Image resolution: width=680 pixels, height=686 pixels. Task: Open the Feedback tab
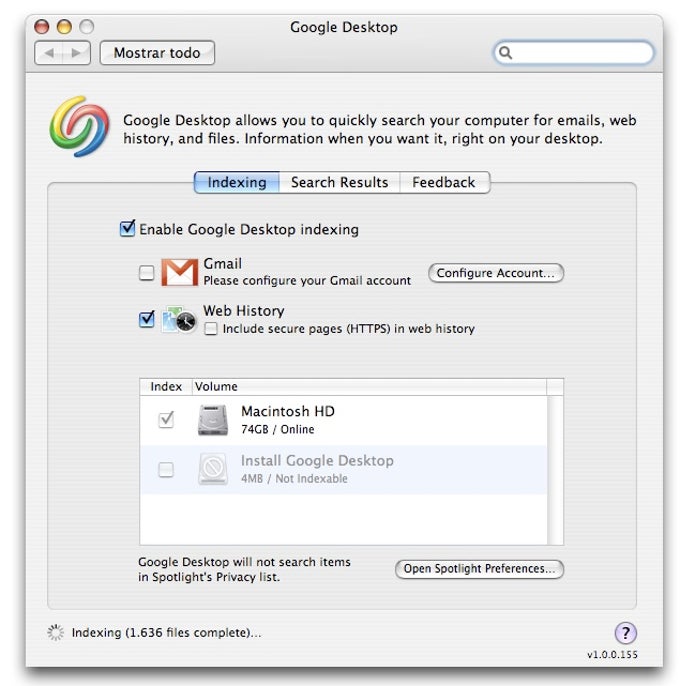pyautogui.click(x=444, y=182)
